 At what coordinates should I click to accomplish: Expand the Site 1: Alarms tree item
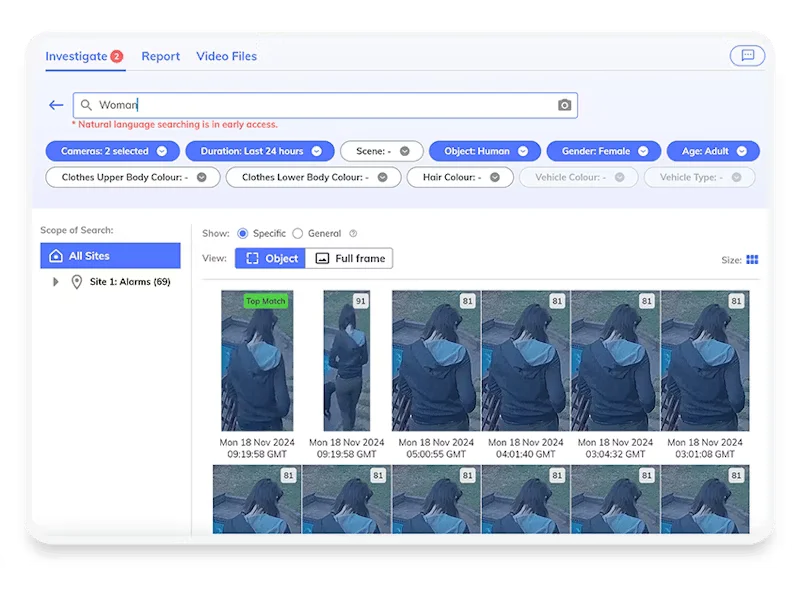(56, 282)
